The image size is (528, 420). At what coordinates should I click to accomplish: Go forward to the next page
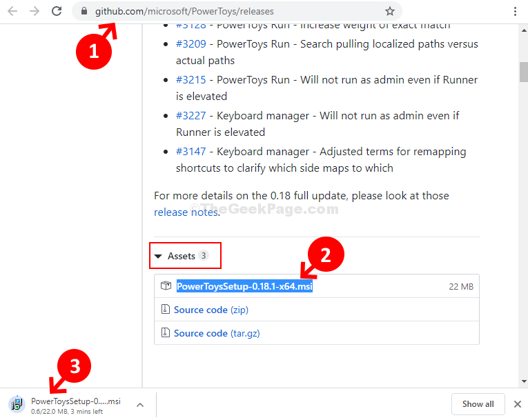pyautogui.click(x=35, y=11)
